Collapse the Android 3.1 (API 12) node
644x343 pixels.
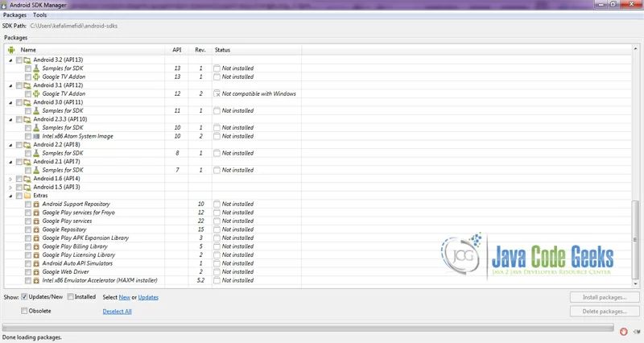tap(10, 85)
